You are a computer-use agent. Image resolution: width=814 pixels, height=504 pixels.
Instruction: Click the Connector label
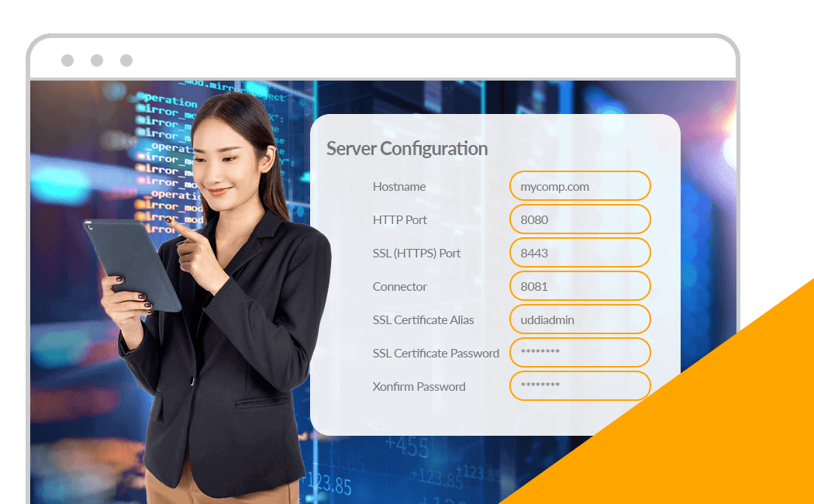pos(400,287)
